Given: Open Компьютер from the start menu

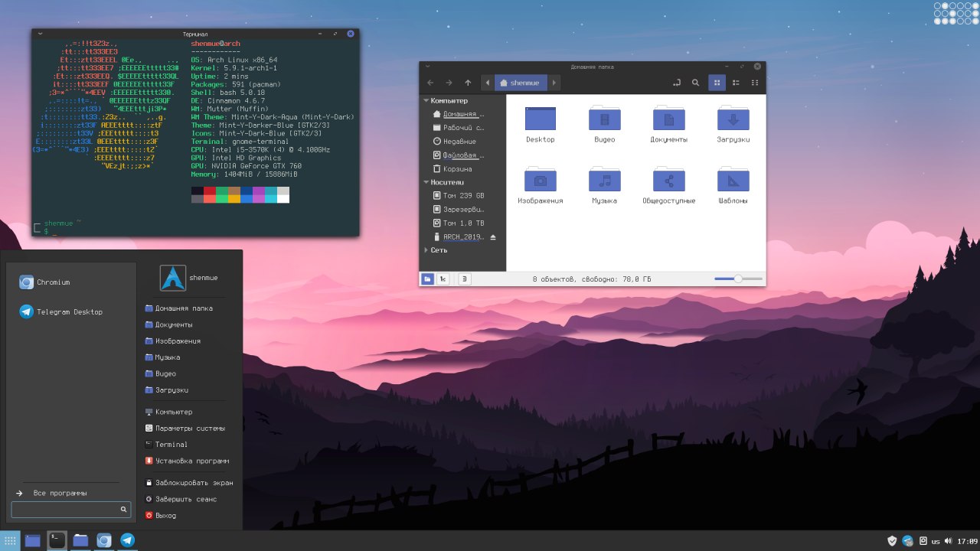Looking at the screenshot, I should [168, 412].
